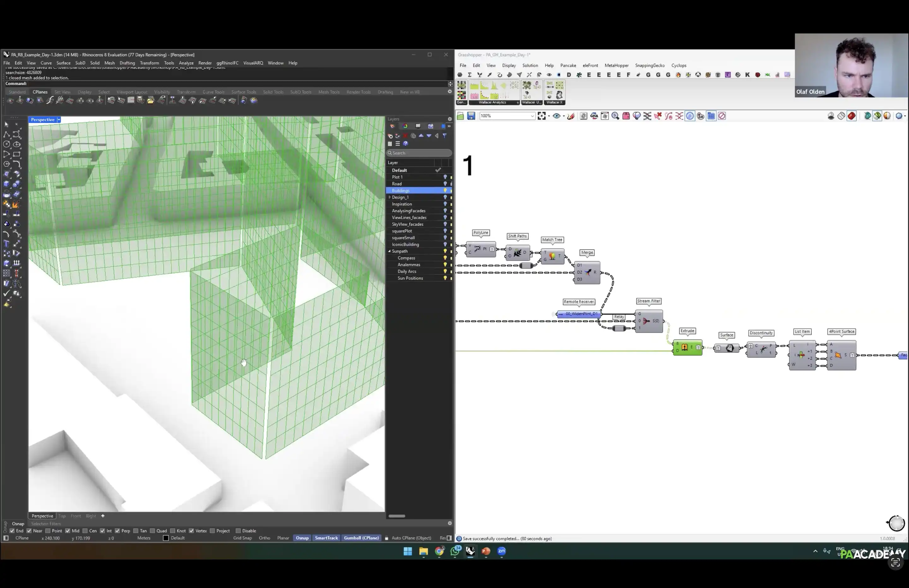Click the GHA icon in Grasshopper toolbar

(x=594, y=116)
